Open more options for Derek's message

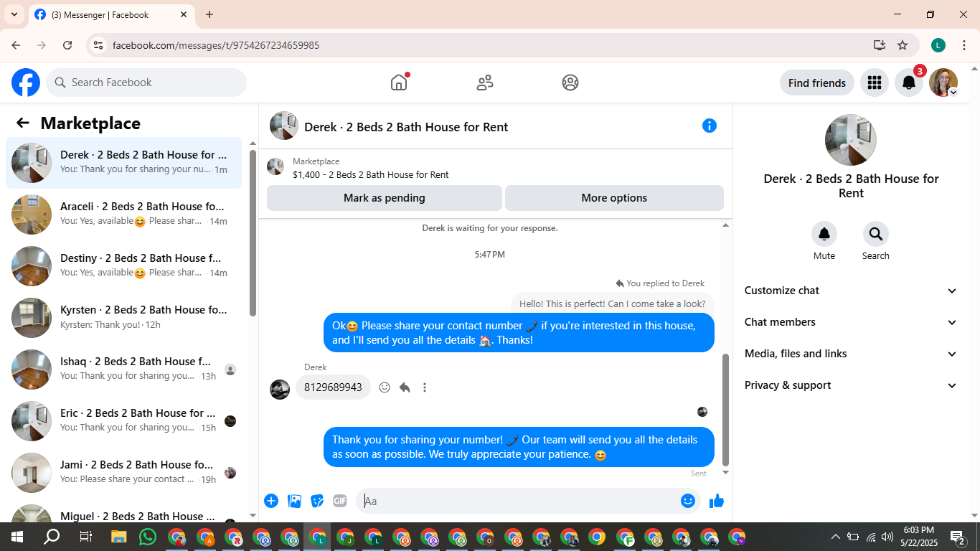pyautogui.click(x=425, y=387)
